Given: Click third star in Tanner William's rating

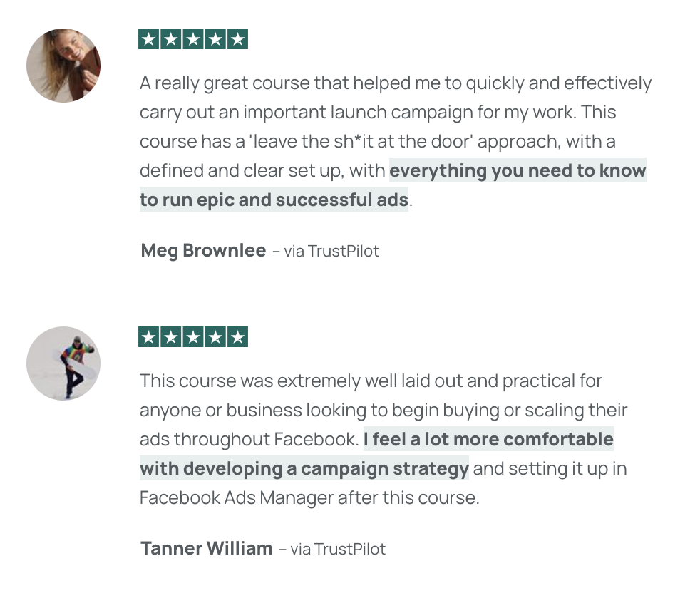Looking at the screenshot, I should (x=193, y=336).
